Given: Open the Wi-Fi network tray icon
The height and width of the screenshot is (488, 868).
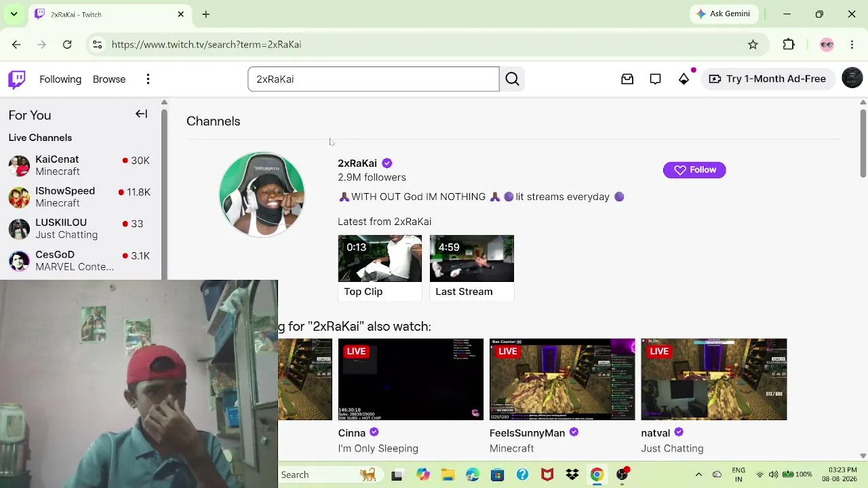Looking at the screenshot, I should point(759,475).
